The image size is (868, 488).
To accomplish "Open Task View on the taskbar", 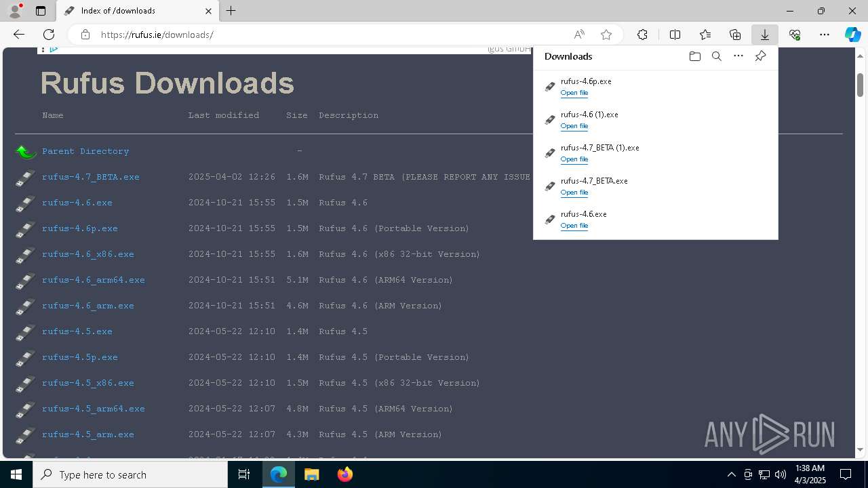I will coord(244,474).
